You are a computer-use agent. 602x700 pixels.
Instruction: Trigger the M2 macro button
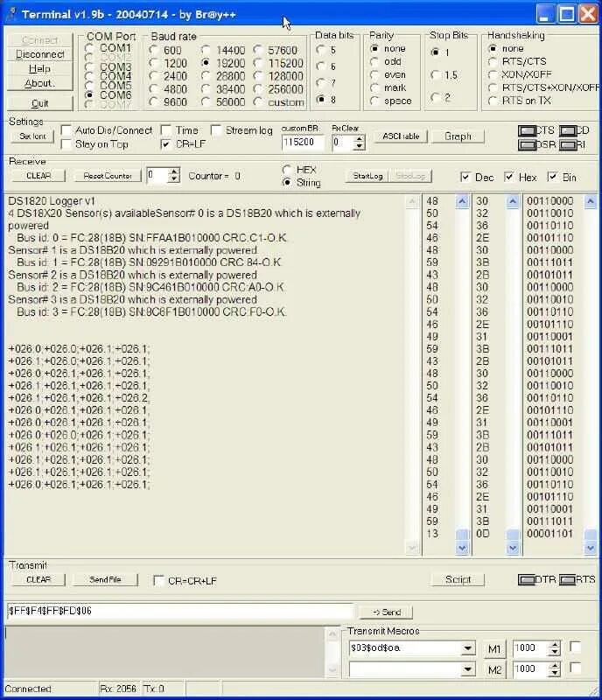pyautogui.click(x=494, y=669)
